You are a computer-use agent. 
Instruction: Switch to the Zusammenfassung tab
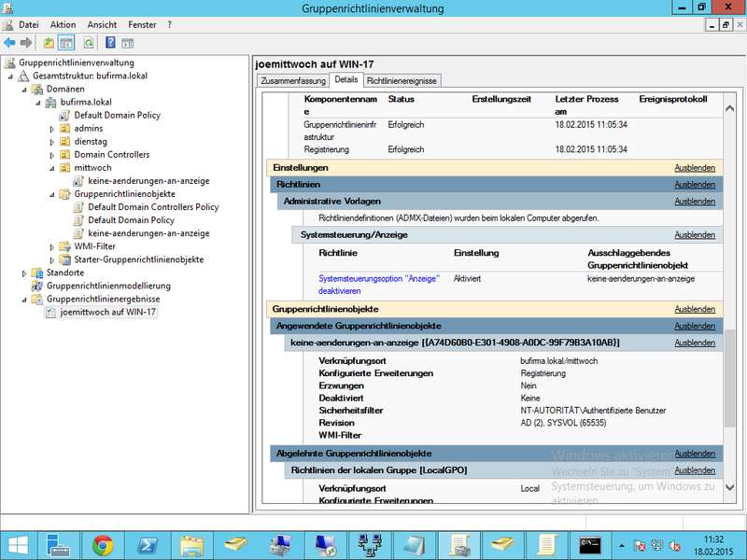292,81
